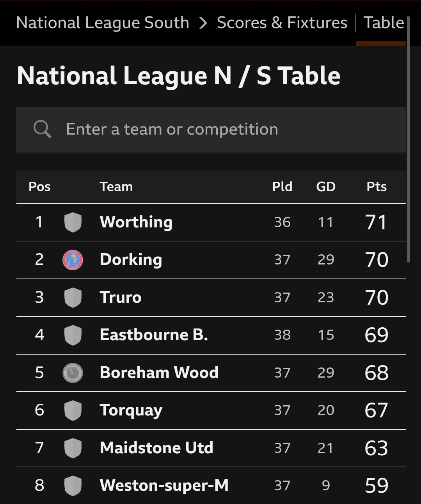Open the Dorking team link
421x504 pixels.
[131, 260]
